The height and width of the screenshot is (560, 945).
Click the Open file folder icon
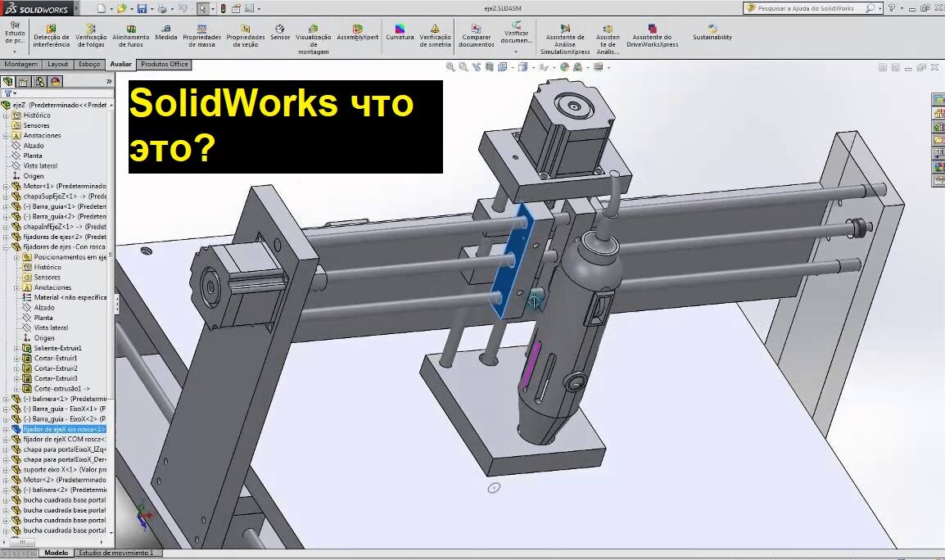pos(122,8)
